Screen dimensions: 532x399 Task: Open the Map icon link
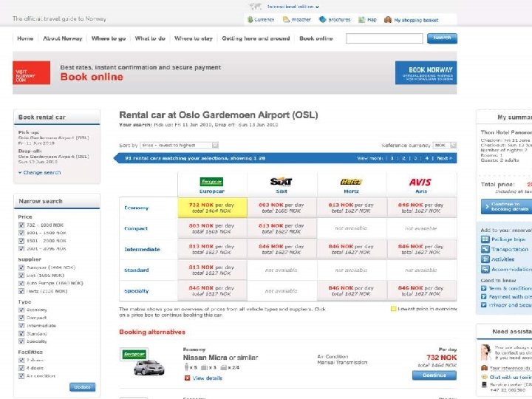pos(361,20)
